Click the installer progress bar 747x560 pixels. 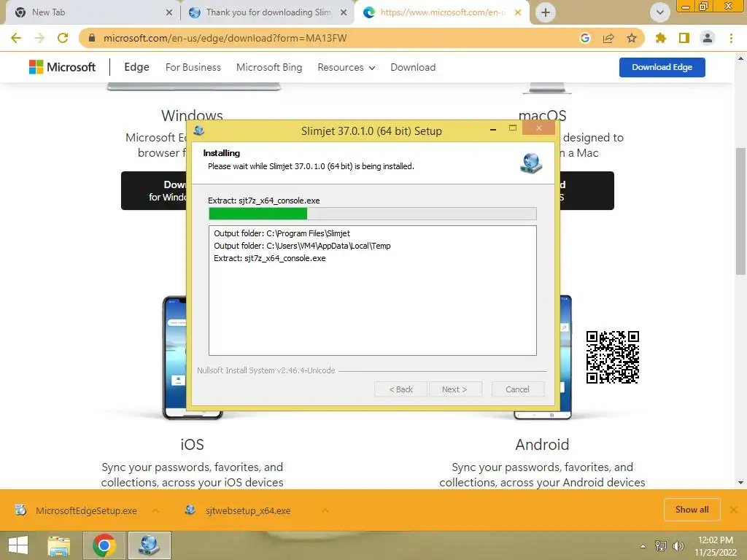point(373,214)
